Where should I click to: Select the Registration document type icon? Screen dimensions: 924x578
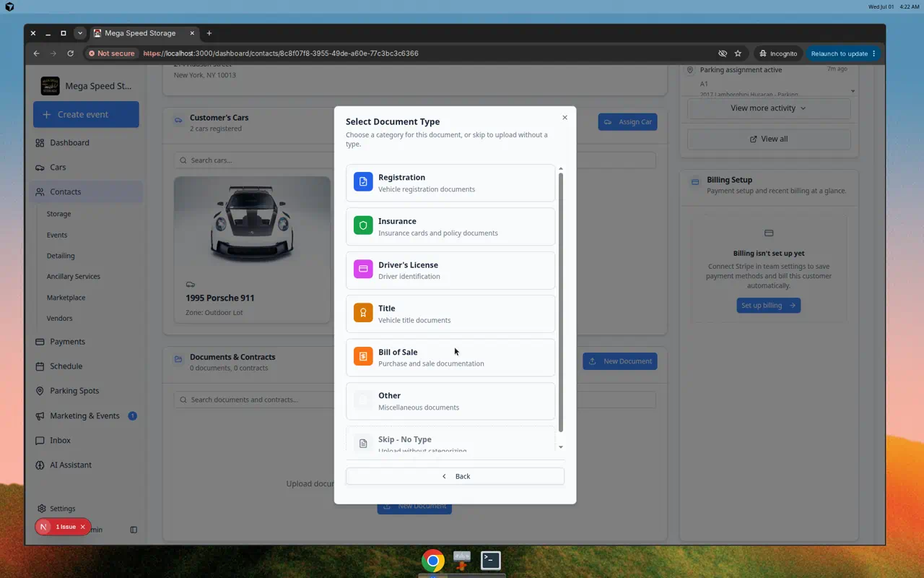[x=363, y=181]
